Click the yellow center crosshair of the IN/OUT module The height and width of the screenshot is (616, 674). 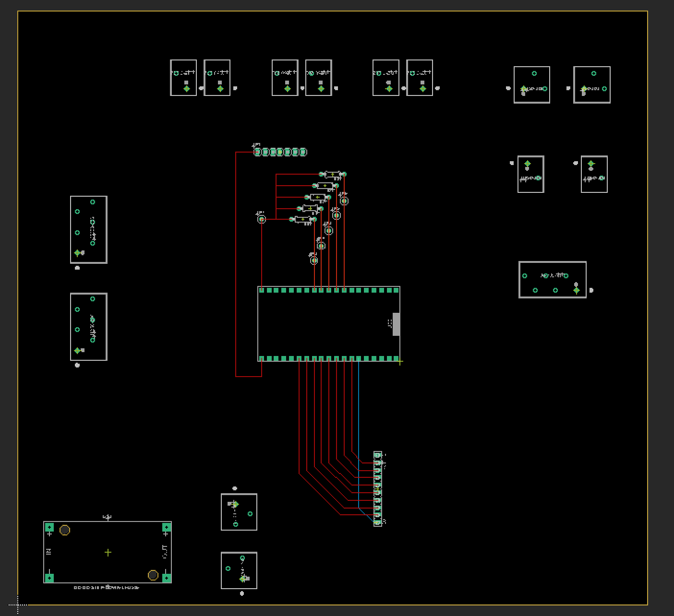click(108, 553)
